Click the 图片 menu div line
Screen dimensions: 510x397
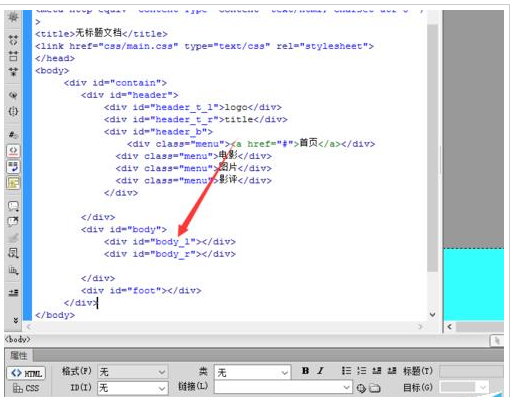pos(194,168)
